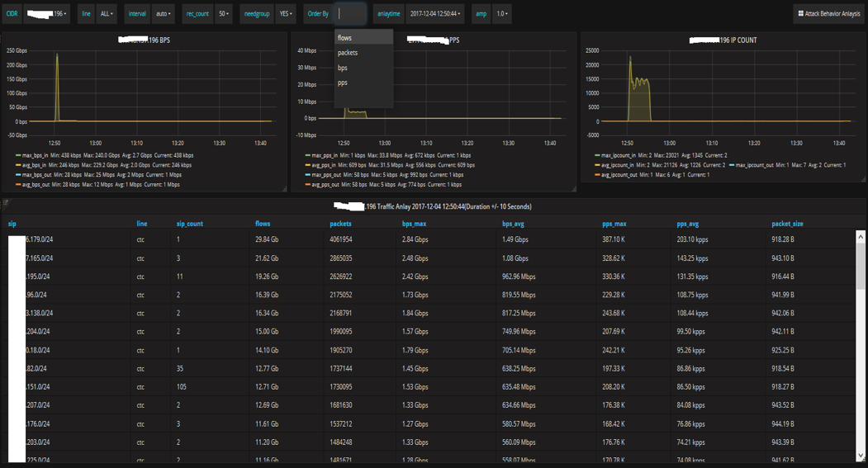
Task: Toggle the avg_pps_in series in legend
Action: pos(323,165)
